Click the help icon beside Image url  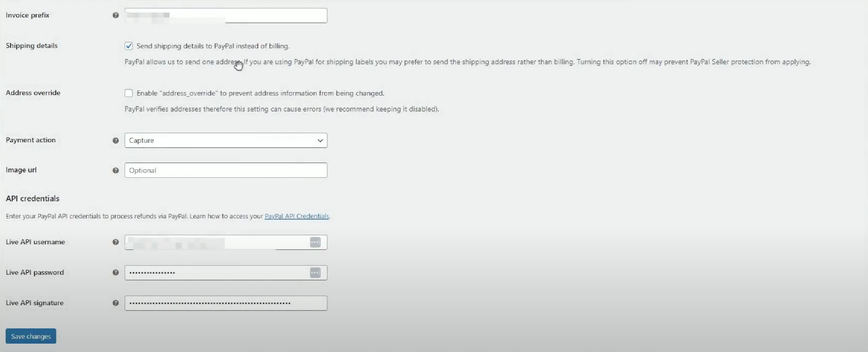click(x=115, y=170)
